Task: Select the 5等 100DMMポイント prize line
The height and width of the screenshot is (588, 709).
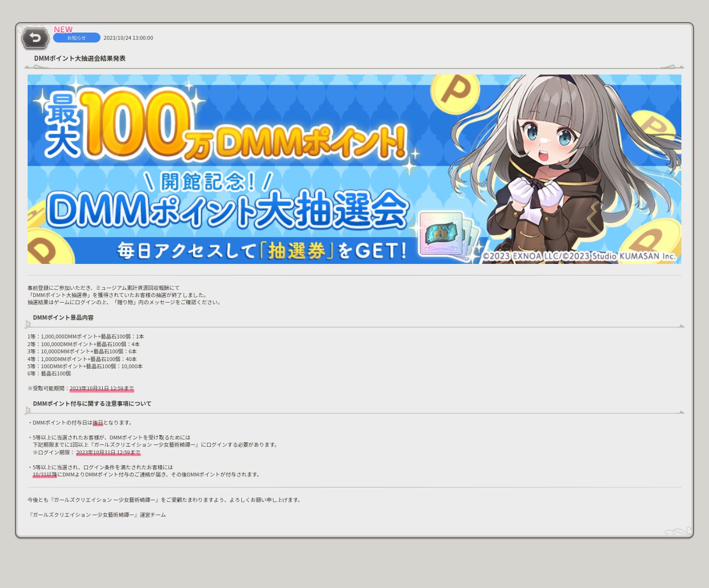Action: tap(85, 367)
